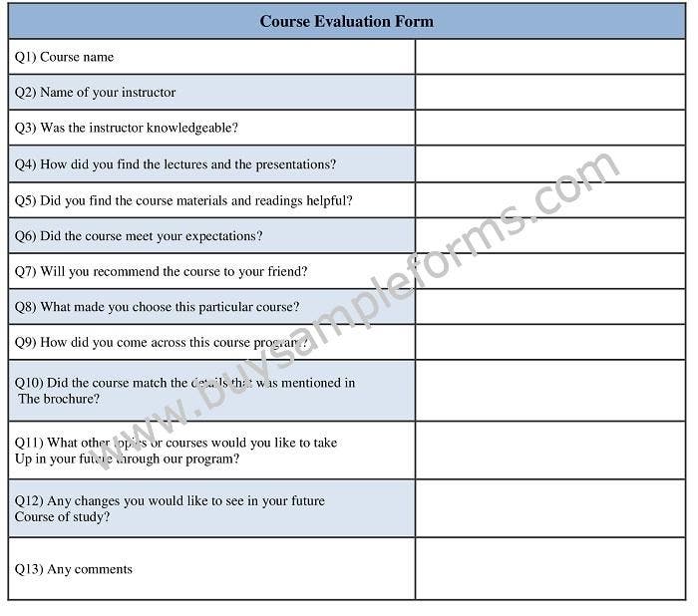Select the Q7 recommend course question text
Image resolution: width=698 pixels, height=616 pixels.
point(162,271)
